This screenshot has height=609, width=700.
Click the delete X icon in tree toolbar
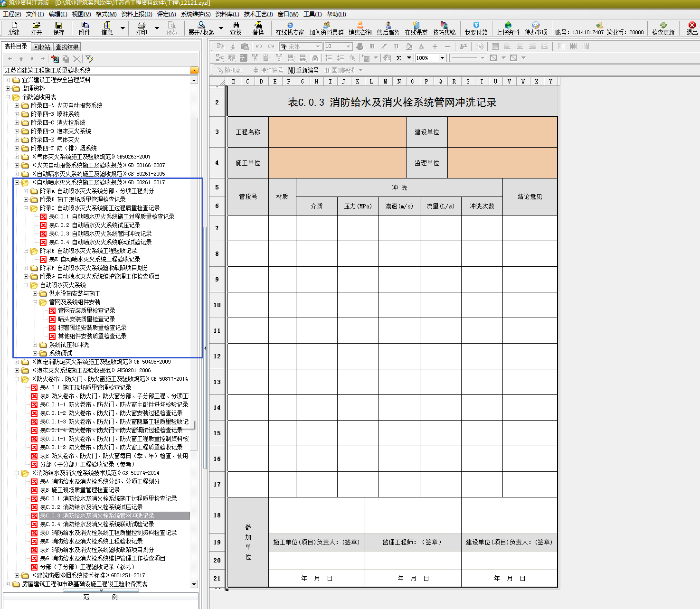(x=76, y=59)
